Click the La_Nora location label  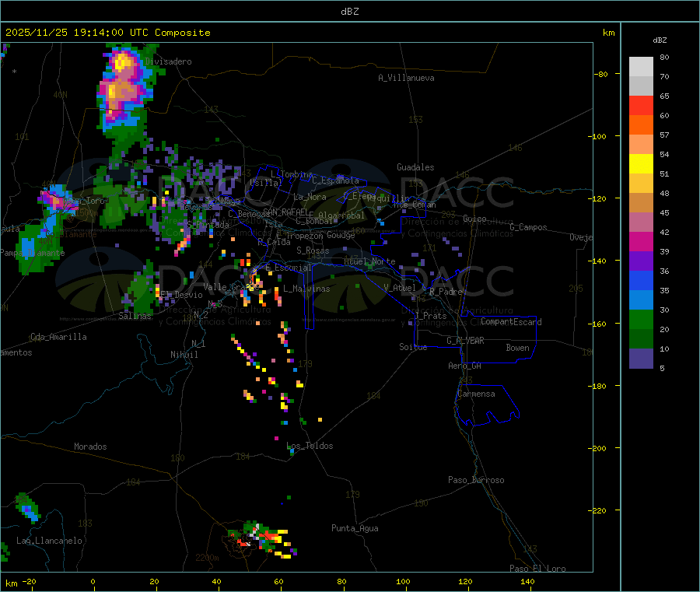coord(310,197)
